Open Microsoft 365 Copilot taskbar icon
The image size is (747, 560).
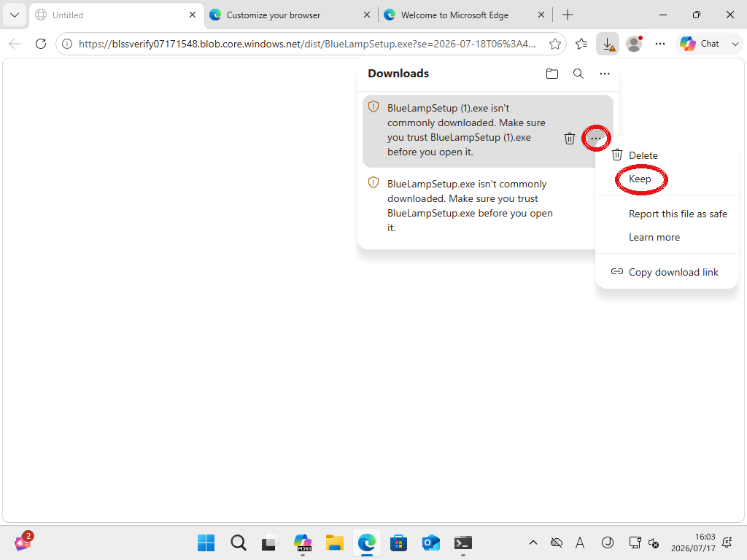pyautogui.click(x=303, y=542)
